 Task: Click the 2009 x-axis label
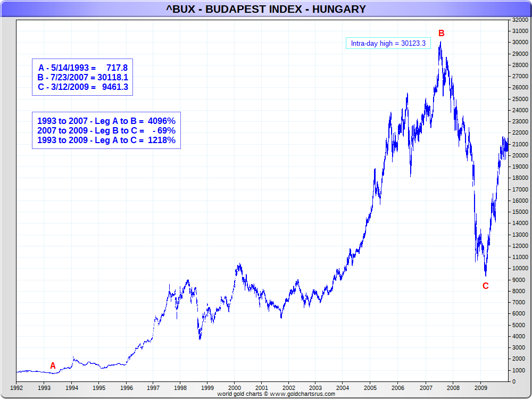click(480, 387)
